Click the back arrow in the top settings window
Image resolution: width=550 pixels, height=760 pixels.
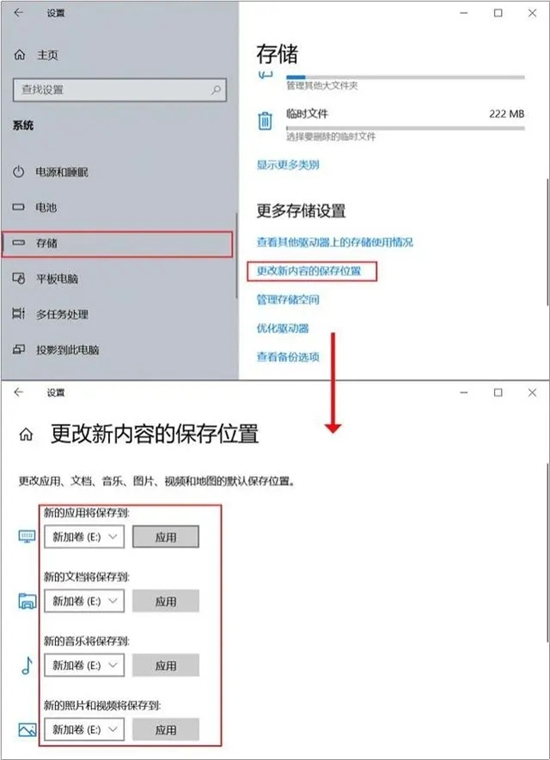(x=18, y=13)
